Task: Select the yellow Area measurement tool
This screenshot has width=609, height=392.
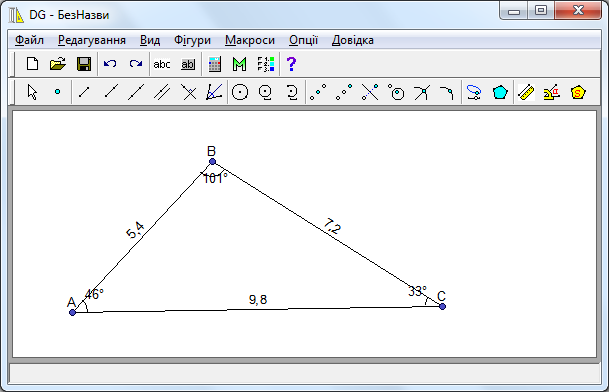Action: click(578, 92)
